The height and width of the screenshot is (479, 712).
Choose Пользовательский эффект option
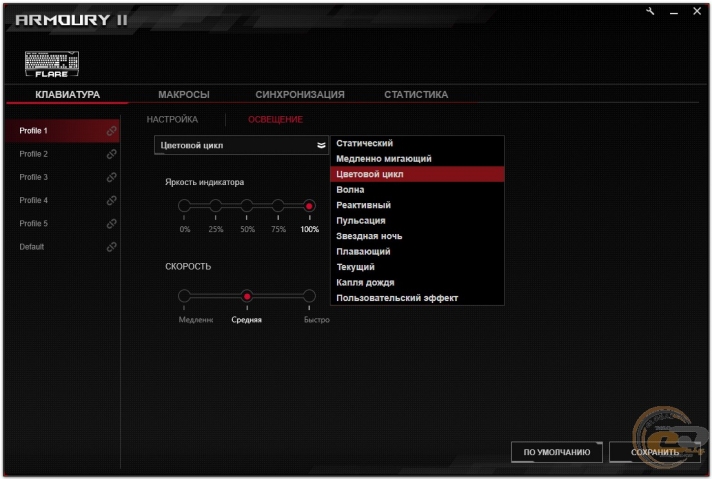coord(417,298)
